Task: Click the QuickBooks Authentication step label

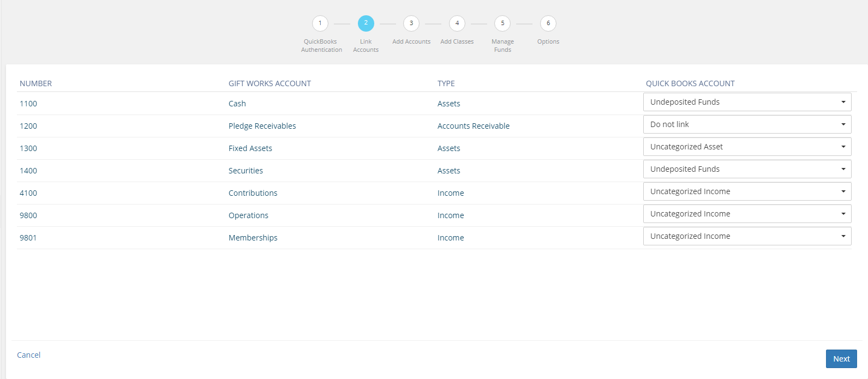Action: (321, 45)
